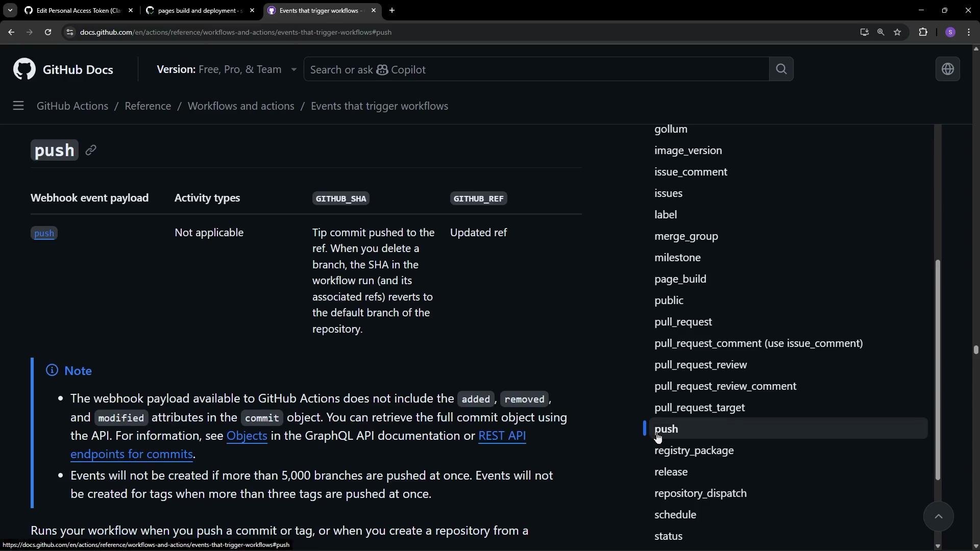This screenshot has width=980, height=551.
Task: Open Events that trigger workflows breadcrumb
Action: point(379,106)
